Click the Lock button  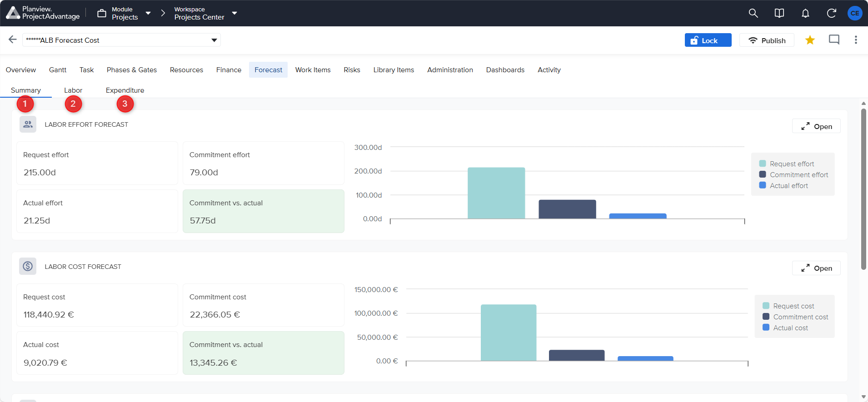(x=708, y=40)
